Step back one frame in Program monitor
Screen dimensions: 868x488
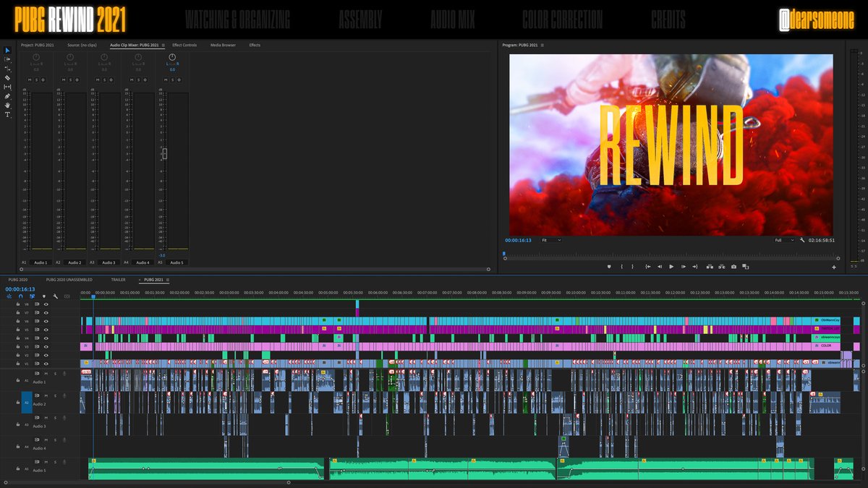click(660, 267)
